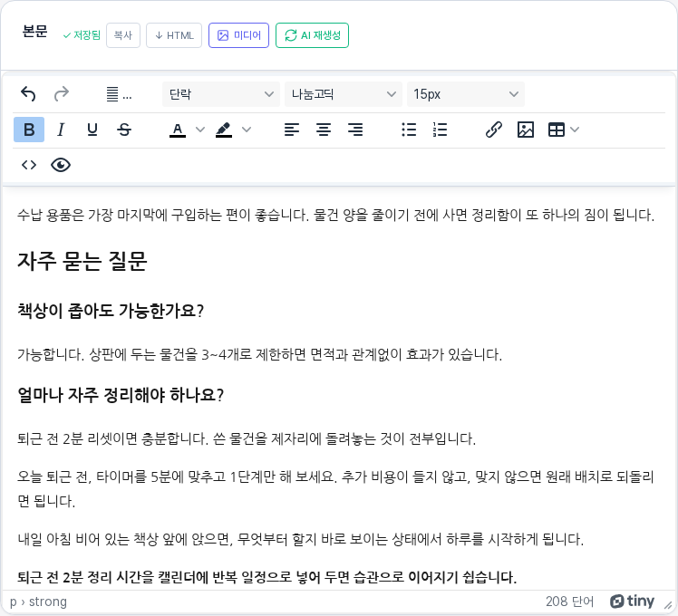Viewport: 678px width, 616px height.
Task: Click the 본문 section title
Action: [x=34, y=32]
